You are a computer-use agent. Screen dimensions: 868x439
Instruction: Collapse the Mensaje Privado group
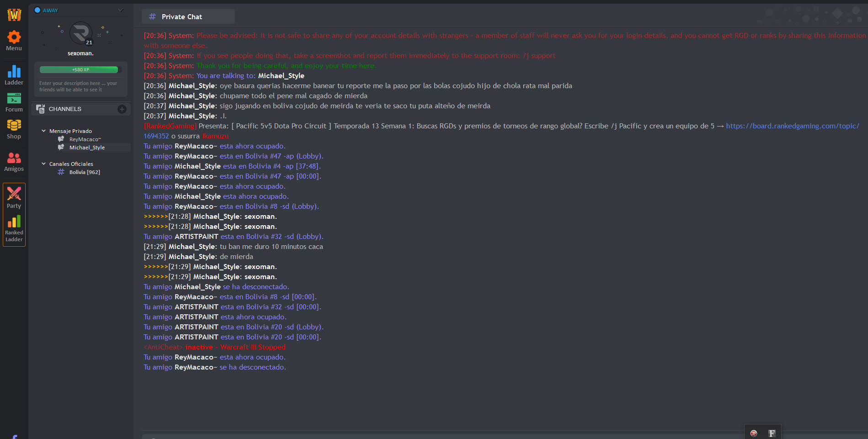44,131
